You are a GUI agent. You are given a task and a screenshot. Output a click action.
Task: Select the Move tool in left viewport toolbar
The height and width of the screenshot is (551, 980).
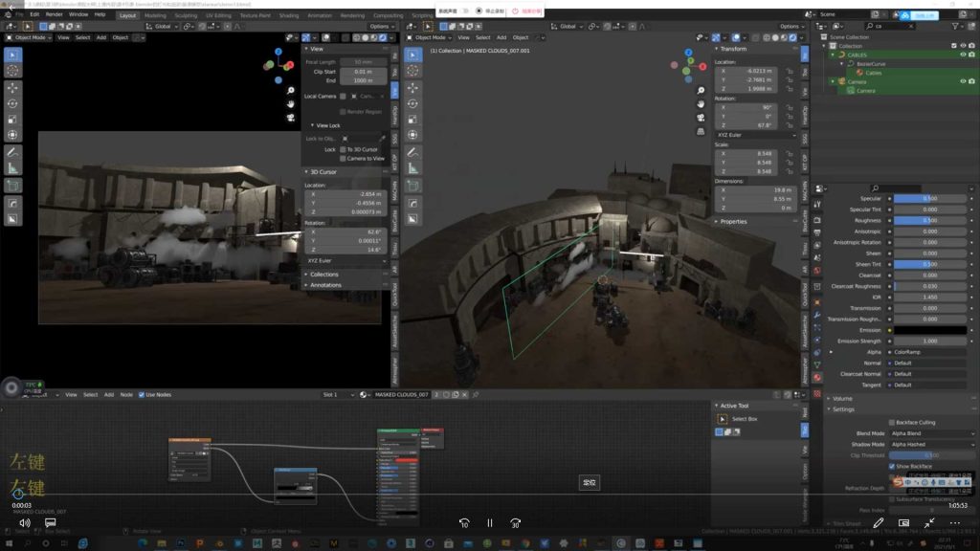[12, 87]
